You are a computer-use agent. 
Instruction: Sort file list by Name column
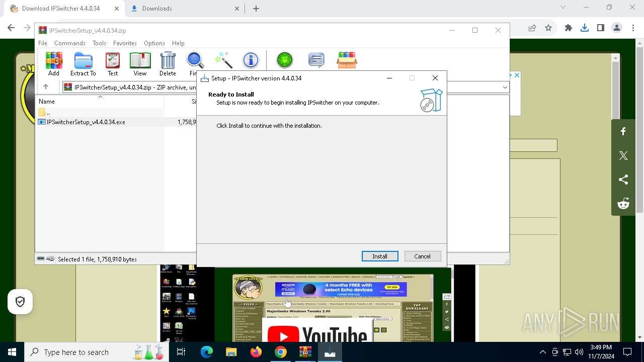[x=100, y=102]
